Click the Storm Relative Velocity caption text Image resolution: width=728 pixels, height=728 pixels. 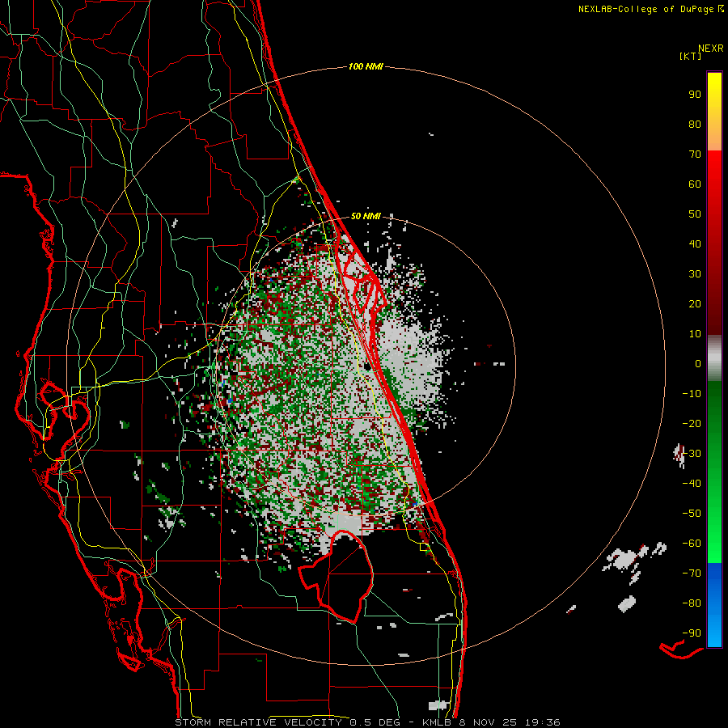367,722
